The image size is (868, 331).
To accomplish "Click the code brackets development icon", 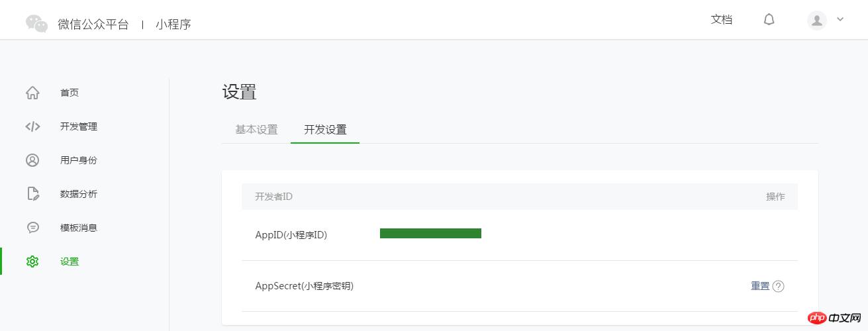I will tap(32, 126).
